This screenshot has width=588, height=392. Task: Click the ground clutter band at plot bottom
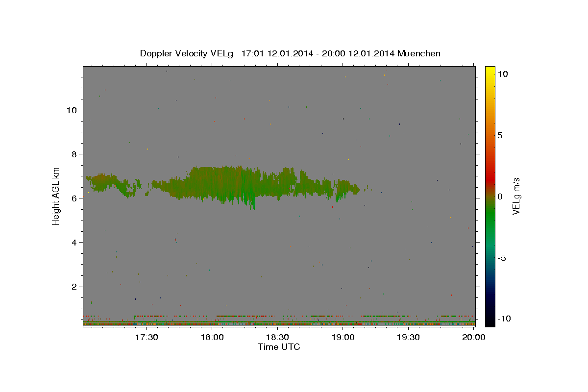tap(279, 323)
